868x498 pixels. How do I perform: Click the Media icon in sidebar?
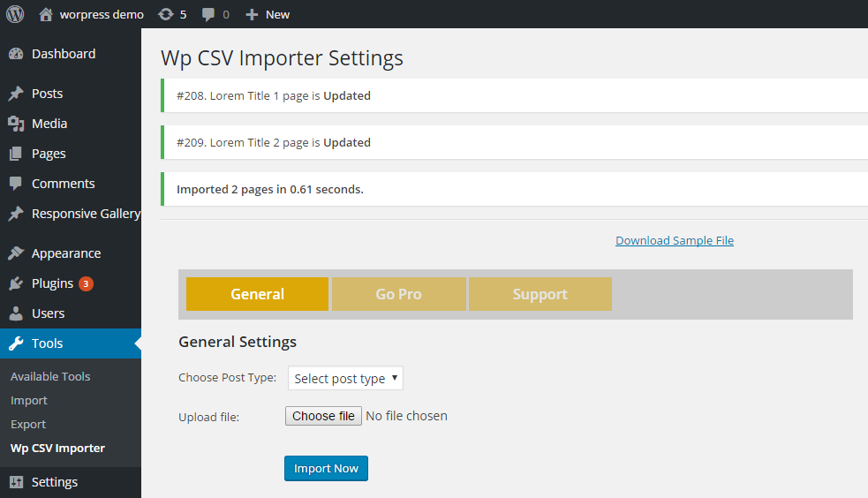click(16, 124)
